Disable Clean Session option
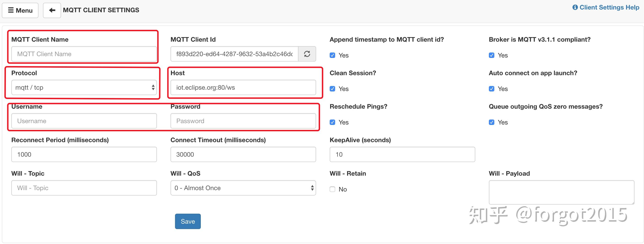 pyautogui.click(x=332, y=89)
